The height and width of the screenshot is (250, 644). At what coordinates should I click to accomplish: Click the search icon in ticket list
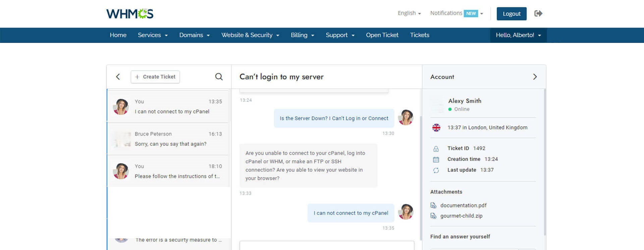tap(219, 77)
